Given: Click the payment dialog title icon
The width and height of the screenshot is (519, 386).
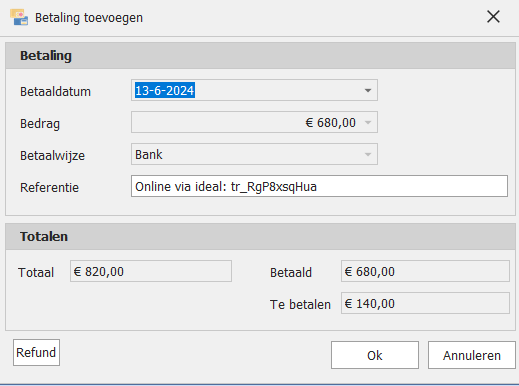Looking at the screenshot, I should [x=19, y=17].
